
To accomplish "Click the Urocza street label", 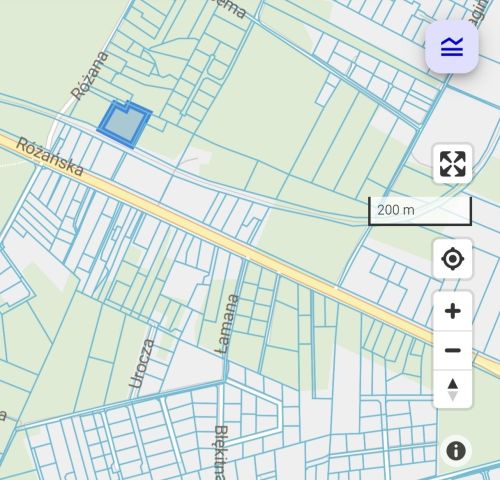I will click(x=142, y=364).
